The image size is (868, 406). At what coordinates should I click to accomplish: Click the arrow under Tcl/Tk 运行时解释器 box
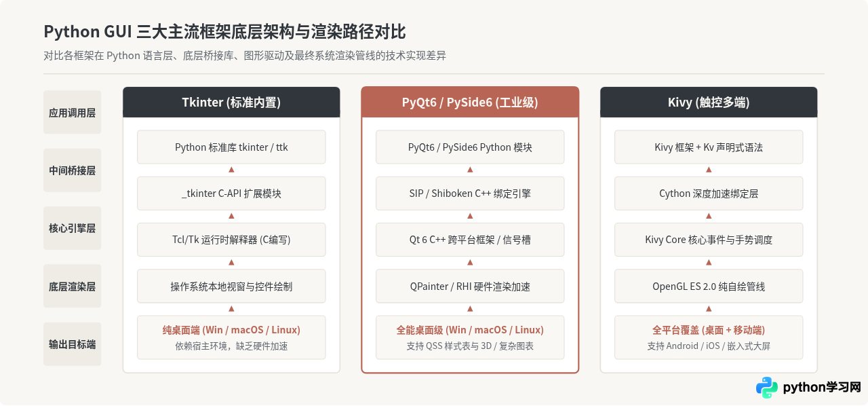point(231,262)
